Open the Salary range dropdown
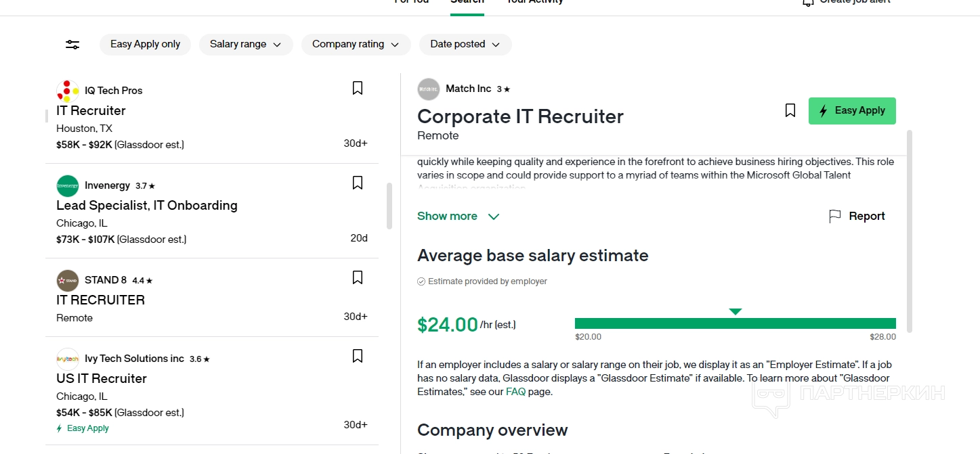 pyautogui.click(x=245, y=45)
